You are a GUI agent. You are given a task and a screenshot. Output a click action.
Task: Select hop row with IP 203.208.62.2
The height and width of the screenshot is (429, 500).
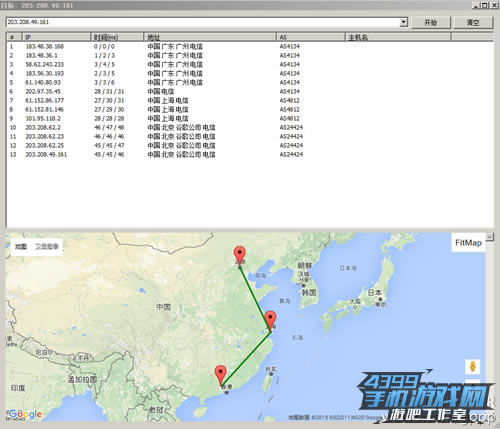coord(250,127)
